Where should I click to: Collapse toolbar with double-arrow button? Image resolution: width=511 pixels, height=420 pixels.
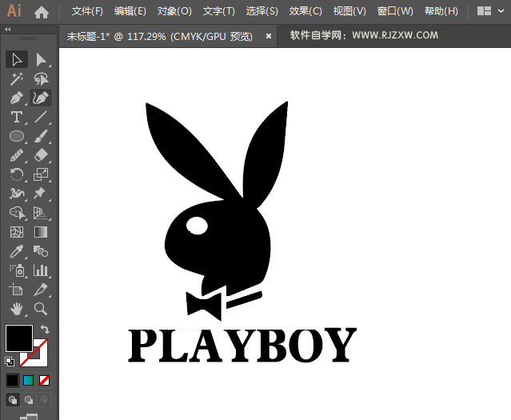[x=8, y=30]
